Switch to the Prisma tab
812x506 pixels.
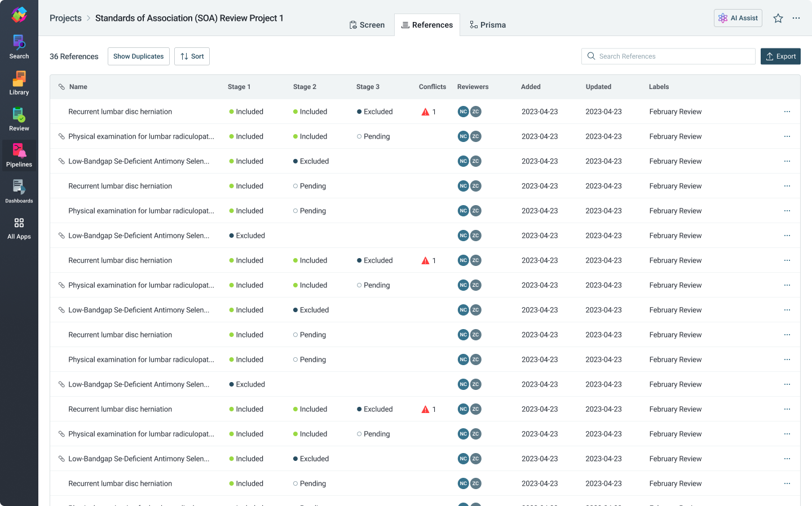click(x=488, y=25)
